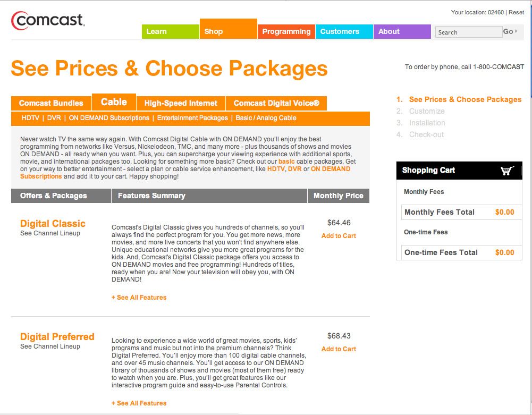Click the Comcast logo

tap(48, 21)
